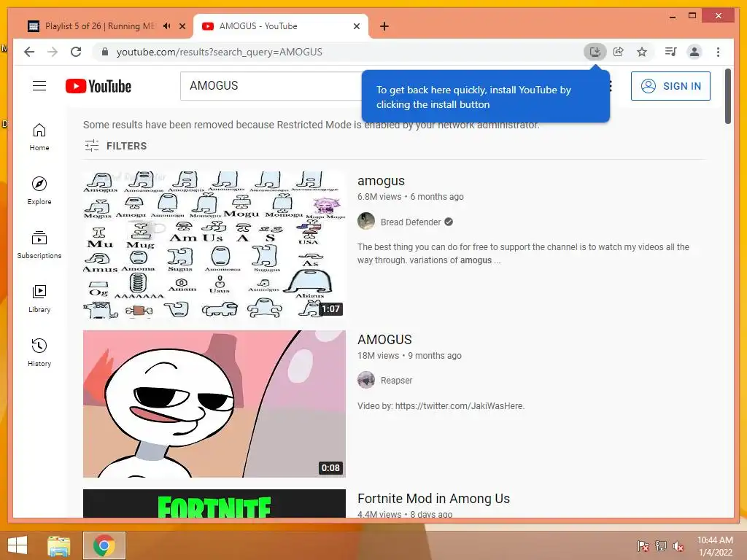This screenshot has width=747, height=560.
Task: Bookmark this tab with the star icon
Action: pos(642,52)
